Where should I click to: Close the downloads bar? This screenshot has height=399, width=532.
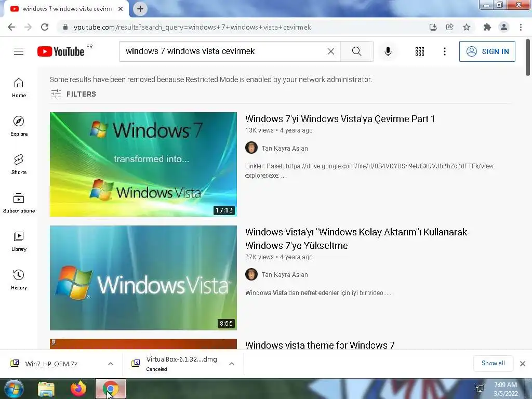[x=523, y=364]
